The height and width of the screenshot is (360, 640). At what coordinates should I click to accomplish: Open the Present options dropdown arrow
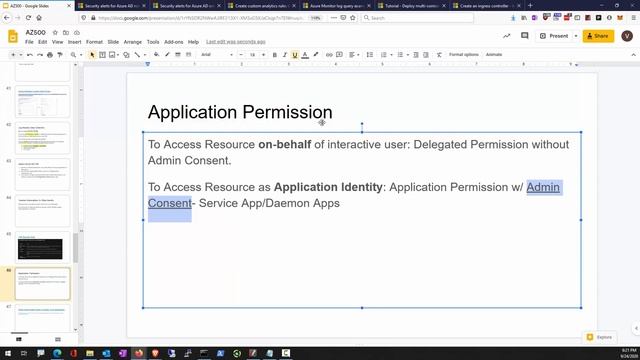576,36
